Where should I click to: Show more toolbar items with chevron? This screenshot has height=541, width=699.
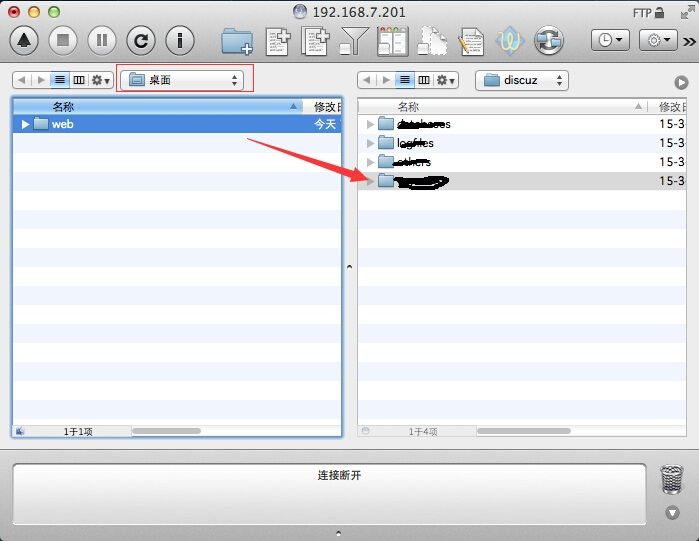click(x=689, y=42)
